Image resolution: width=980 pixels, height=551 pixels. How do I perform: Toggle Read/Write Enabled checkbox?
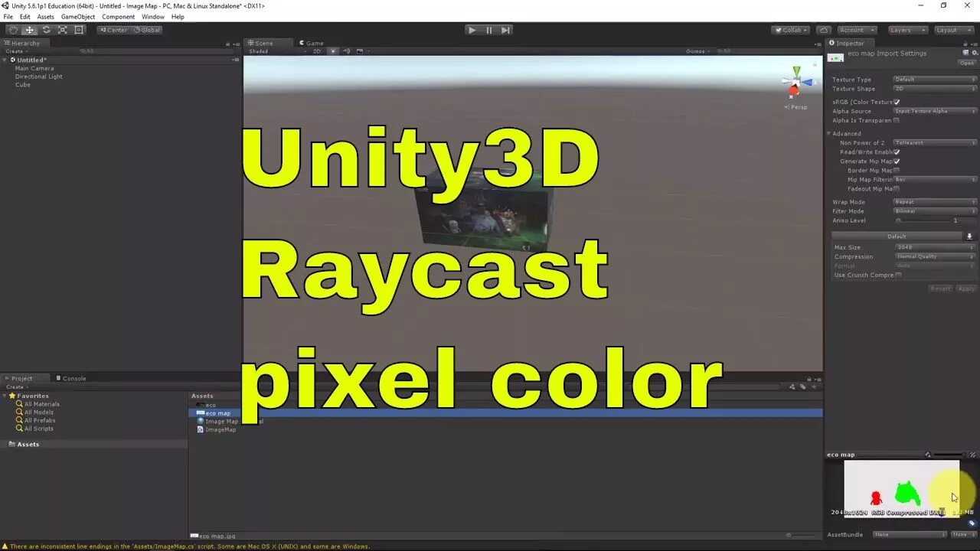[x=897, y=152]
